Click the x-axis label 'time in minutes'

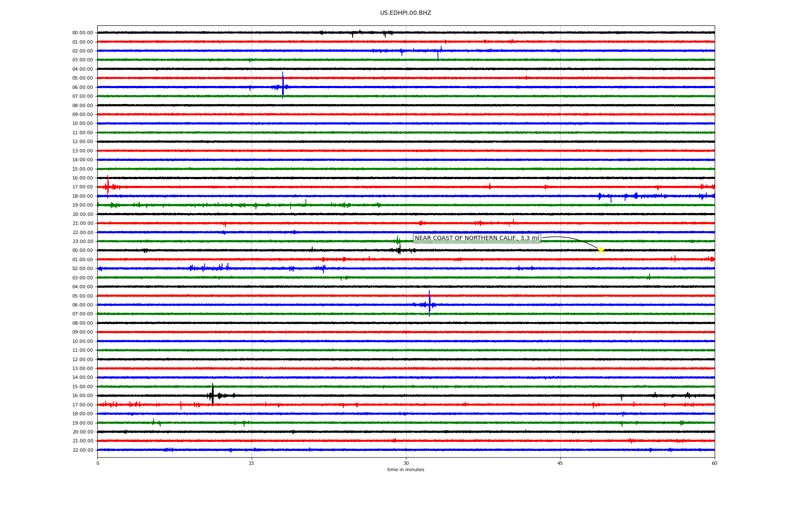tap(405, 470)
